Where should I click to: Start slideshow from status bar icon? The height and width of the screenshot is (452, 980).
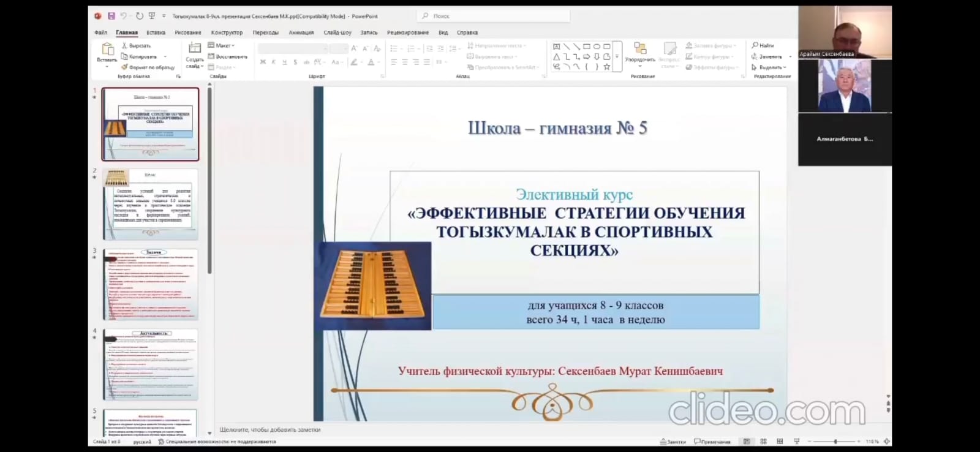point(796,442)
